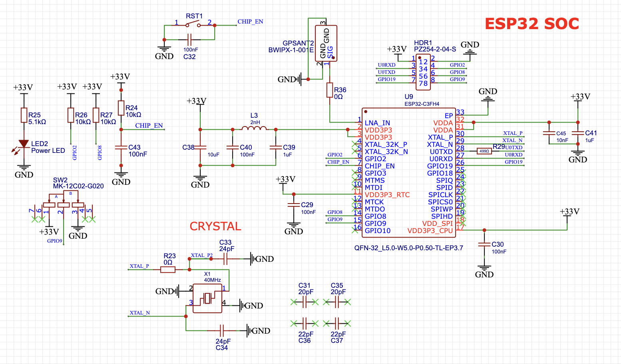Click the C30 100nF capacitor symbol
This screenshot has height=364, width=621.
[x=484, y=244]
